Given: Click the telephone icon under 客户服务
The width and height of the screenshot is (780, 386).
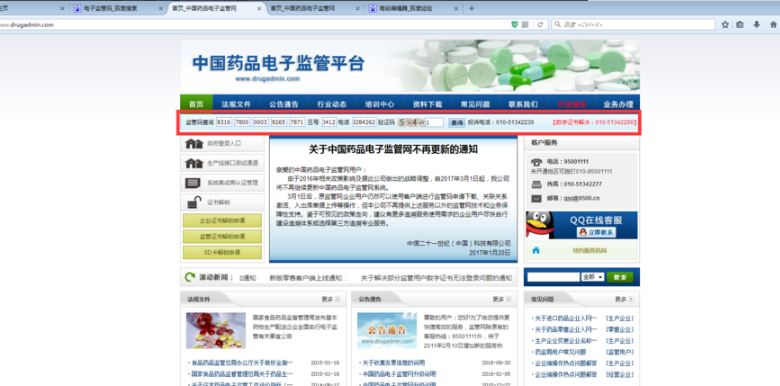Looking at the screenshot, I should click(x=537, y=162).
